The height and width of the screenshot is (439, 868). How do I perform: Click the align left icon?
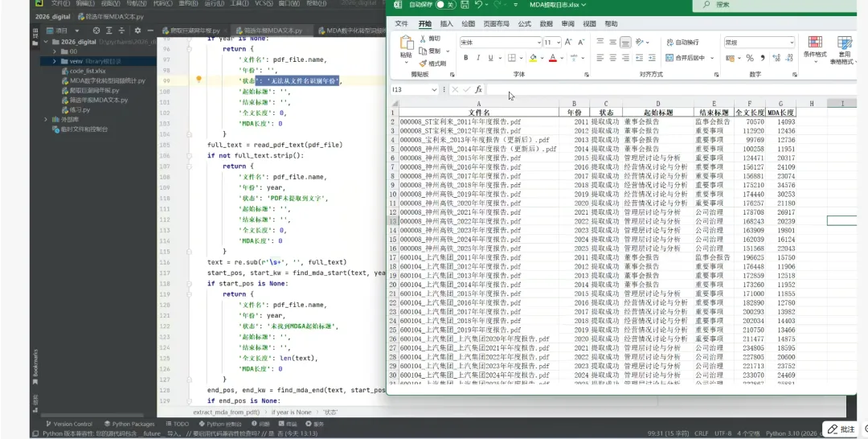[x=600, y=58]
